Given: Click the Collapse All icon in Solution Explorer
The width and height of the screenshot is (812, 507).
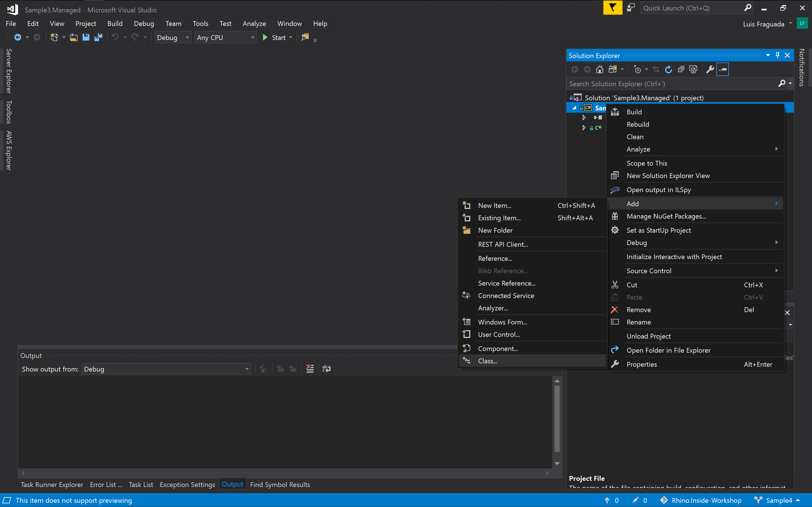Looking at the screenshot, I should (x=681, y=69).
